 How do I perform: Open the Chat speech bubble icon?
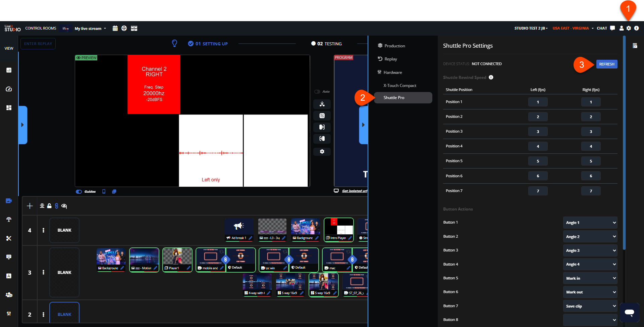[x=612, y=28]
